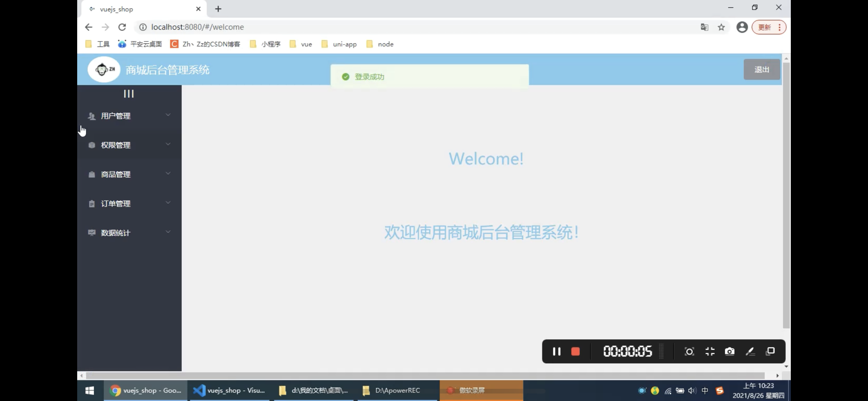Image resolution: width=868 pixels, height=401 pixels.
Task: Click the recorder focus/spotlight icon
Action: tap(689, 352)
